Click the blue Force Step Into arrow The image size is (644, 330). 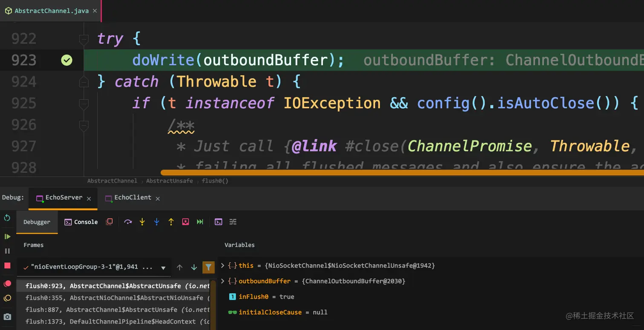point(156,222)
